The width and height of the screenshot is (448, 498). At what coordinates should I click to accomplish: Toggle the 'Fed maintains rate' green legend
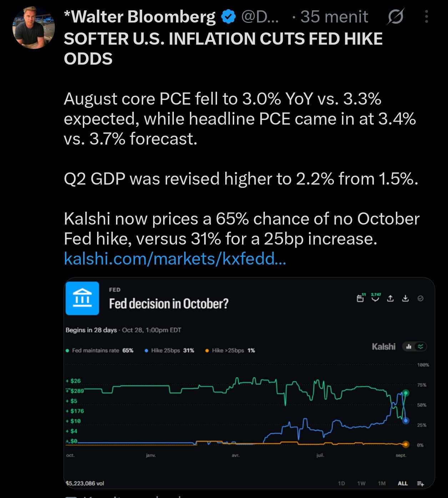(x=100, y=350)
